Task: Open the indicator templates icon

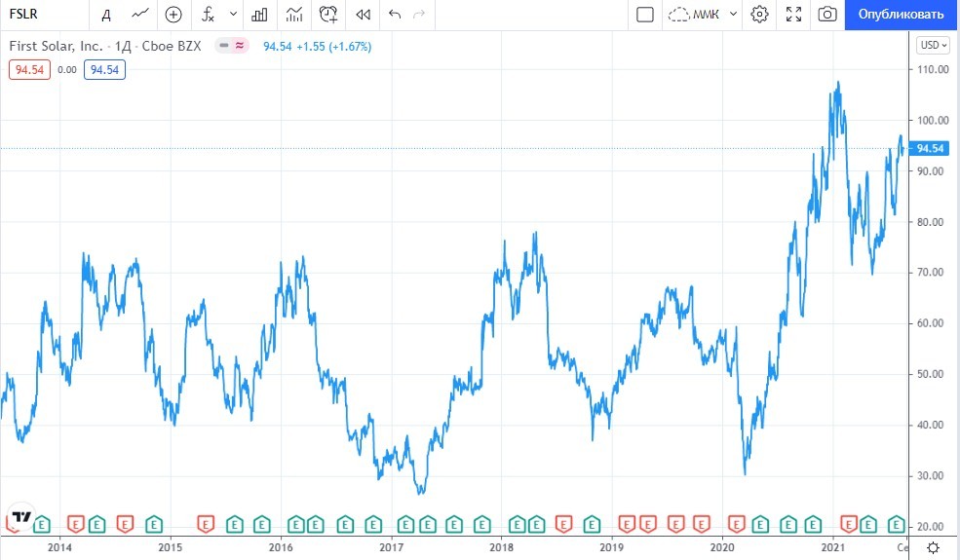Action: [293, 15]
